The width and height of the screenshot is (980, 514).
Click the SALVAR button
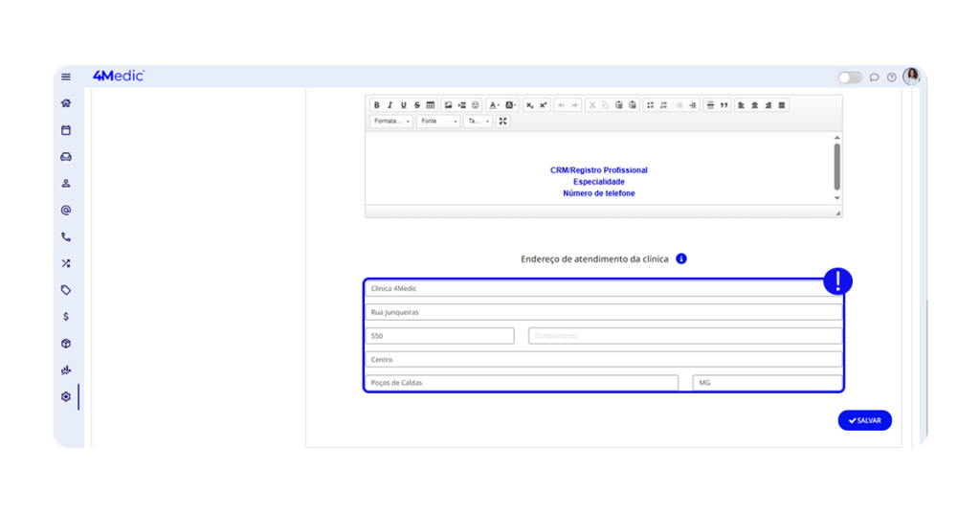864,420
